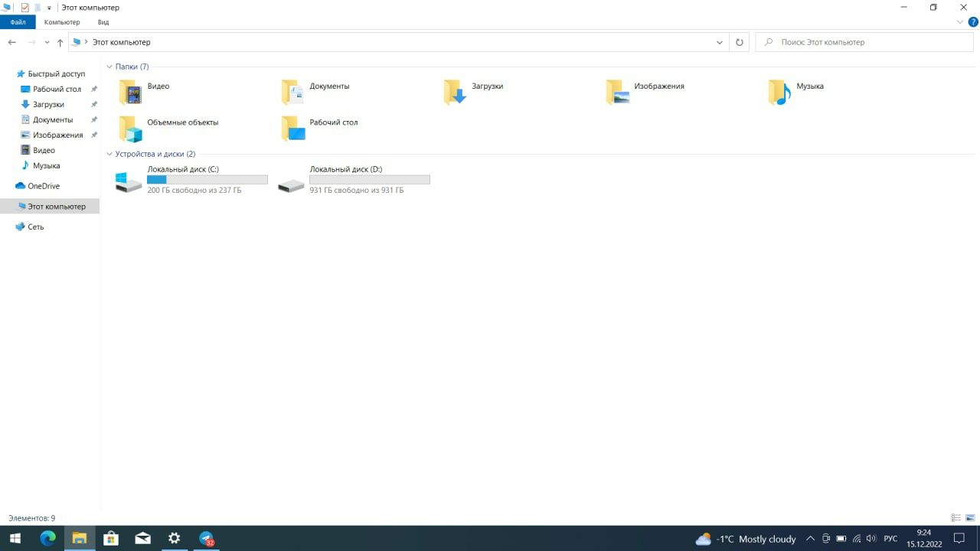
Task: Click the computer icon in the address bar
Action: 76,42
